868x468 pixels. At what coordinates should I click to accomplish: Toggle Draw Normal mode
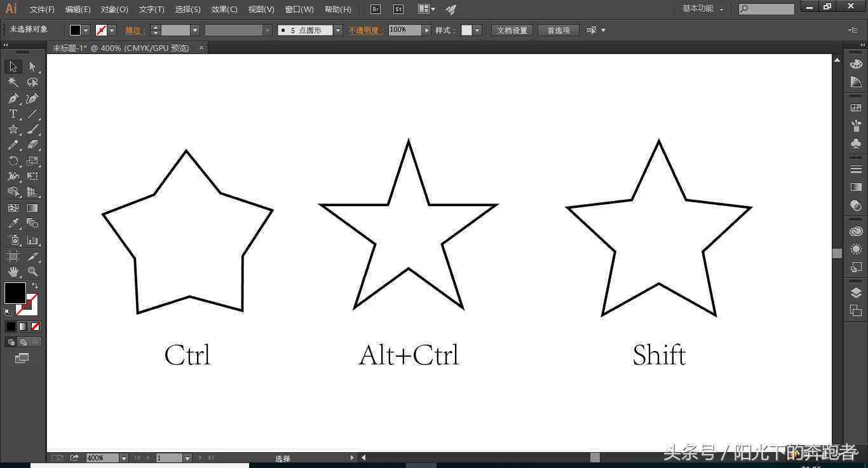[x=11, y=342]
